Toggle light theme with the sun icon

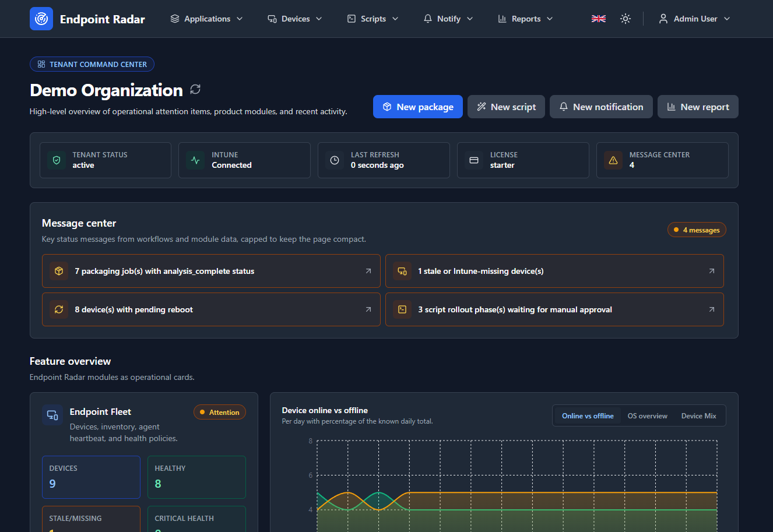[626, 19]
